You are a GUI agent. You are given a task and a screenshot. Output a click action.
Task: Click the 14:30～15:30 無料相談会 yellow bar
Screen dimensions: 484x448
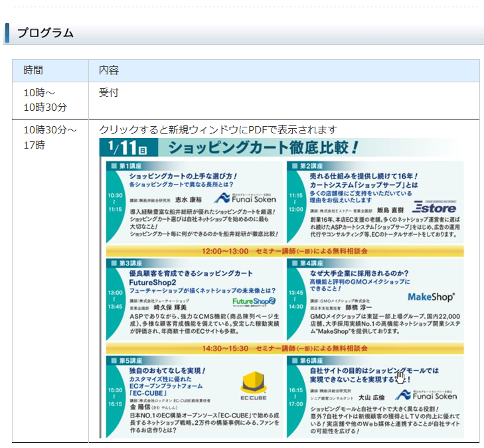(285, 348)
